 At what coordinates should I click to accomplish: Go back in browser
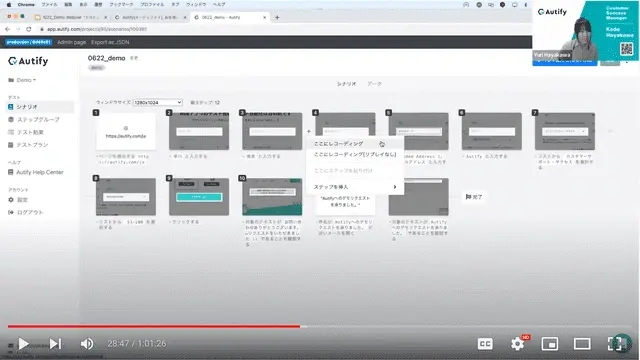point(7,29)
